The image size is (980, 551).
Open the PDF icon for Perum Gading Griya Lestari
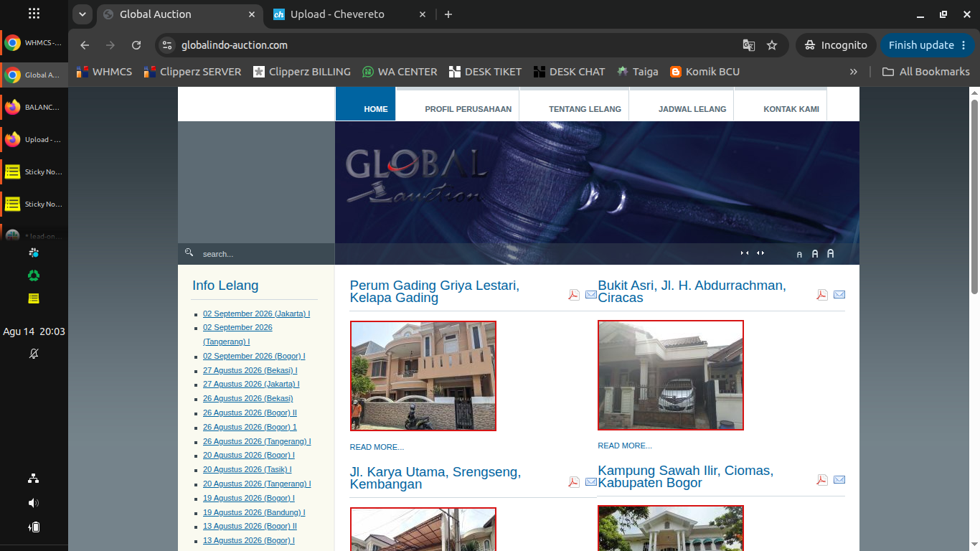(x=574, y=295)
